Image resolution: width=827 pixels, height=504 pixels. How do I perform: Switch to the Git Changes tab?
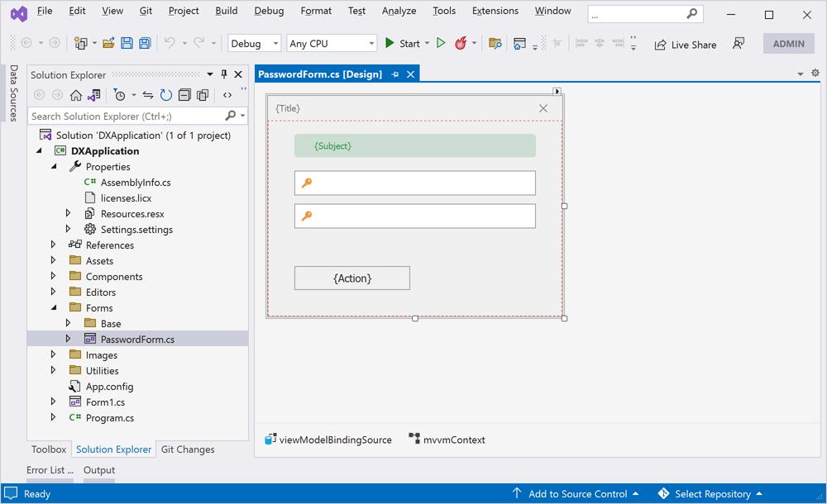(188, 449)
